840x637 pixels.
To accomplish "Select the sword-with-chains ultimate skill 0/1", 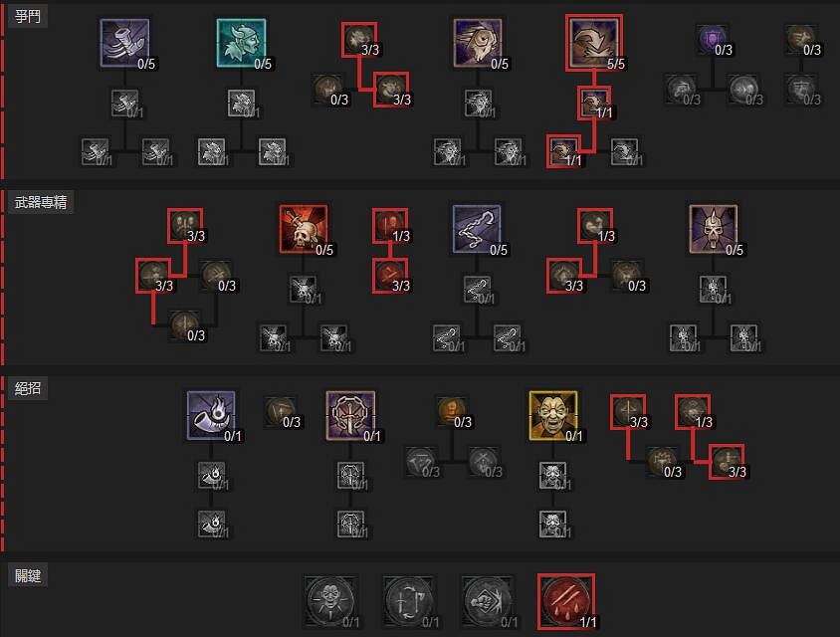I will pyautogui.click(x=351, y=416).
